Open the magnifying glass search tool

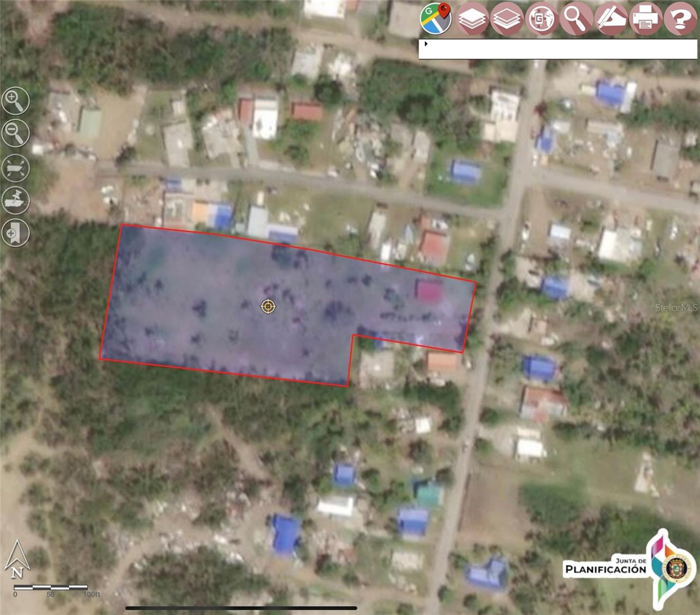[575, 19]
